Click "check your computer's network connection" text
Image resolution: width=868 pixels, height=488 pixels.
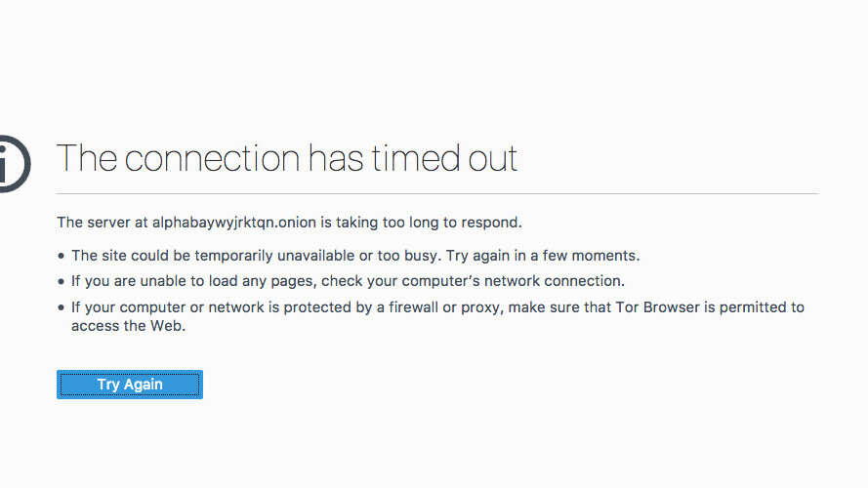(473, 281)
